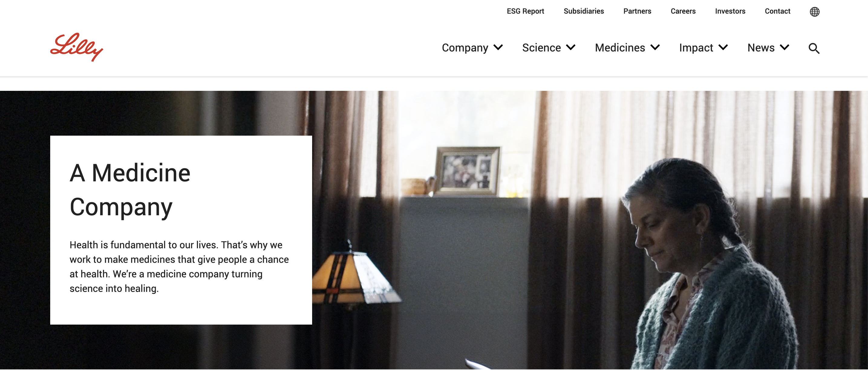The height and width of the screenshot is (370, 868).
Task: Expand the News dropdown chevron
Action: point(785,48)
